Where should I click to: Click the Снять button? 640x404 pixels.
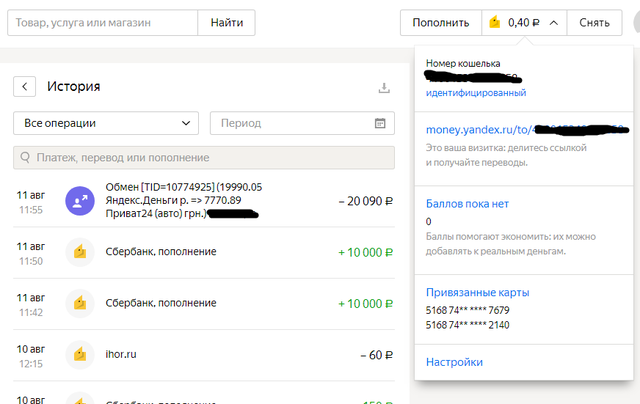[x=594, y=23]
